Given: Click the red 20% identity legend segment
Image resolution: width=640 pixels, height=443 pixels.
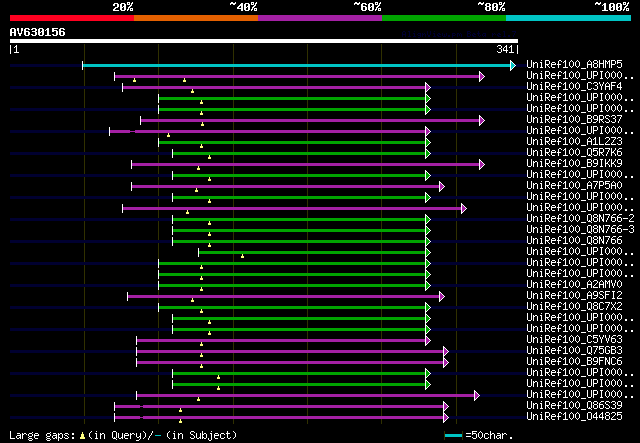Looking at the screenshot, I should tap(72, 18).
